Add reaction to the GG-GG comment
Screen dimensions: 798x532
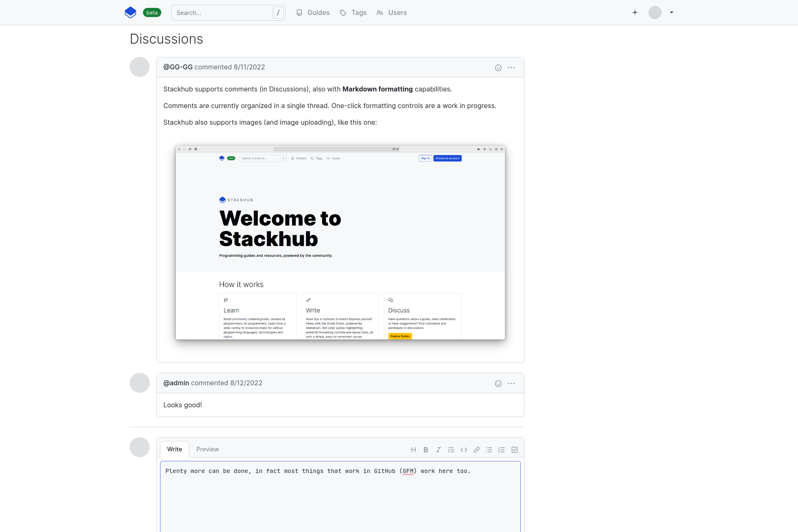tap(498, 68)
